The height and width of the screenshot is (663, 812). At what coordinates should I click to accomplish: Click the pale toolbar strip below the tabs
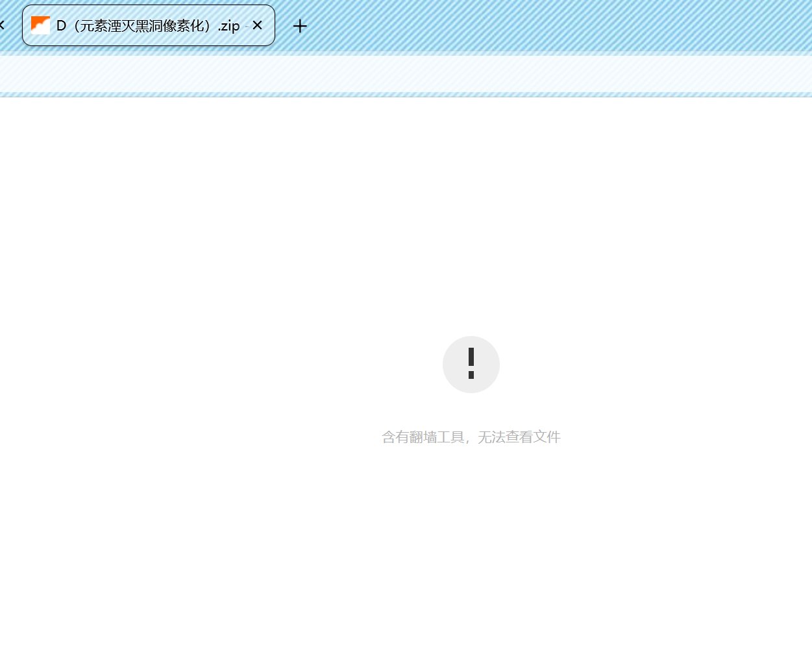[x=406, y=73]
